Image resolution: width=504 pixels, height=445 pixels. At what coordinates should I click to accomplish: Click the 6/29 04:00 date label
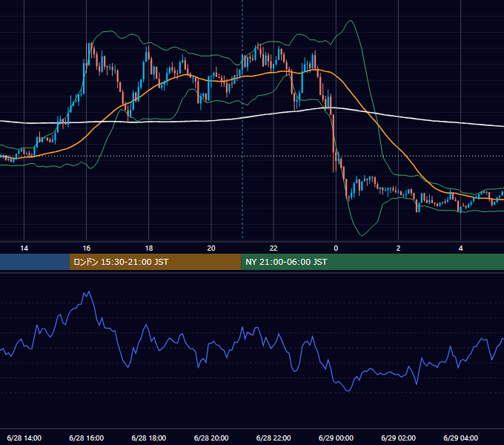click(460, 438)
